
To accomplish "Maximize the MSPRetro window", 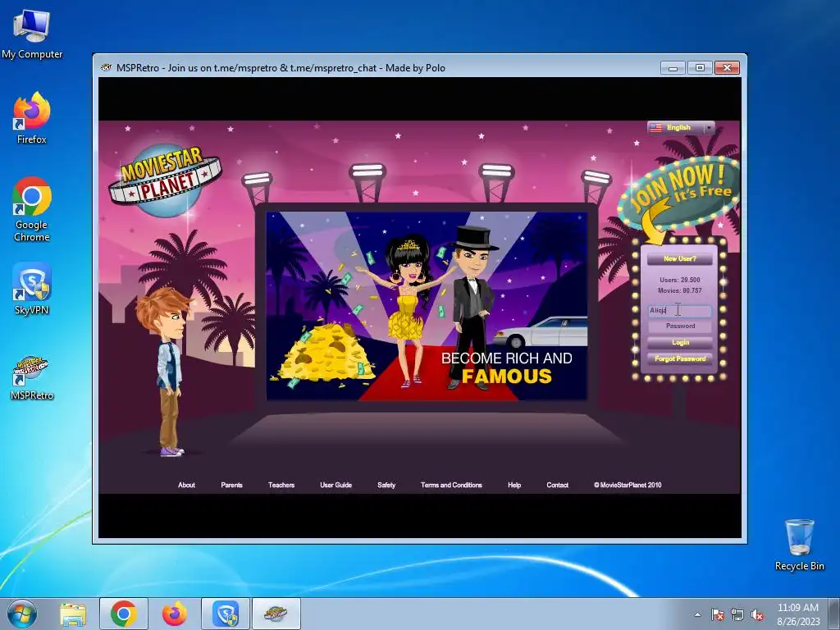I will pyautogui.click(x=700, y=67).
